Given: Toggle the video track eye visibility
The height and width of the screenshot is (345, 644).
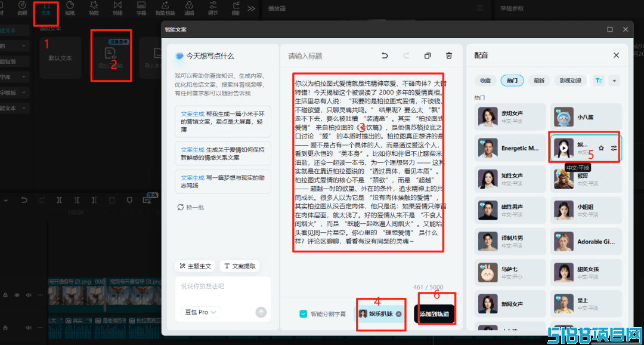Looking at the screenshot, I should pos(17,295).
